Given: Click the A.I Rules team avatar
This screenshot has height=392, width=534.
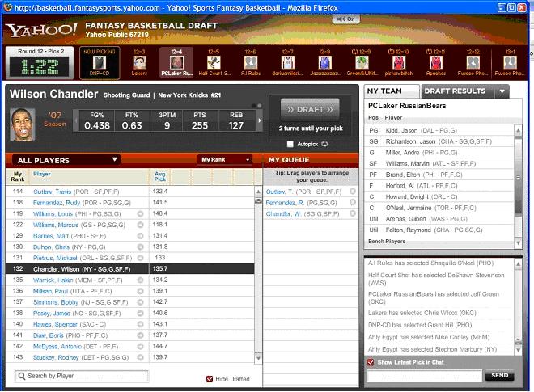Looking at the screenshot, I should (251, 62).
